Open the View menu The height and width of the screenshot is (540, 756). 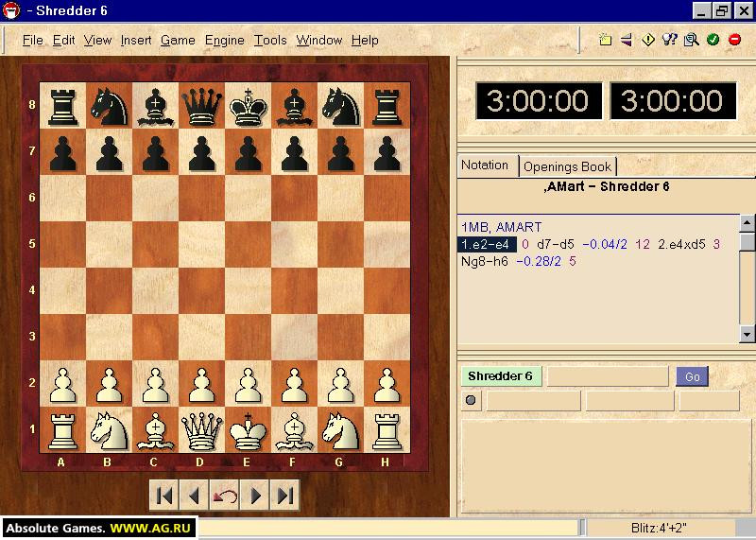tap(97, 40)
